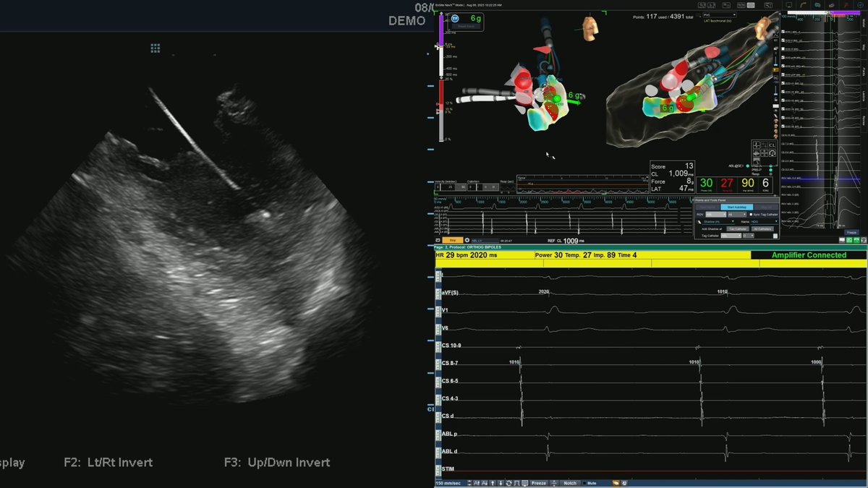Click the shadow catheter icon in Points and Tools Panel

pos(699,221)
